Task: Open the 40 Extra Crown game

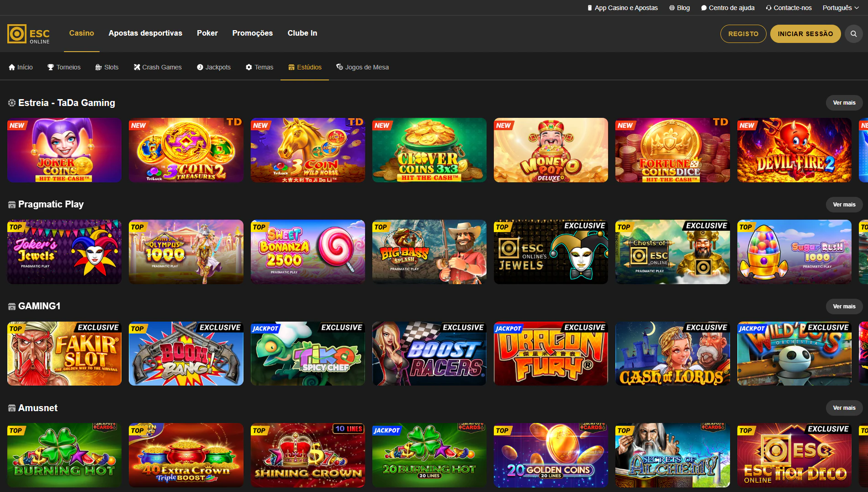Action: click(x=186, y=455)
